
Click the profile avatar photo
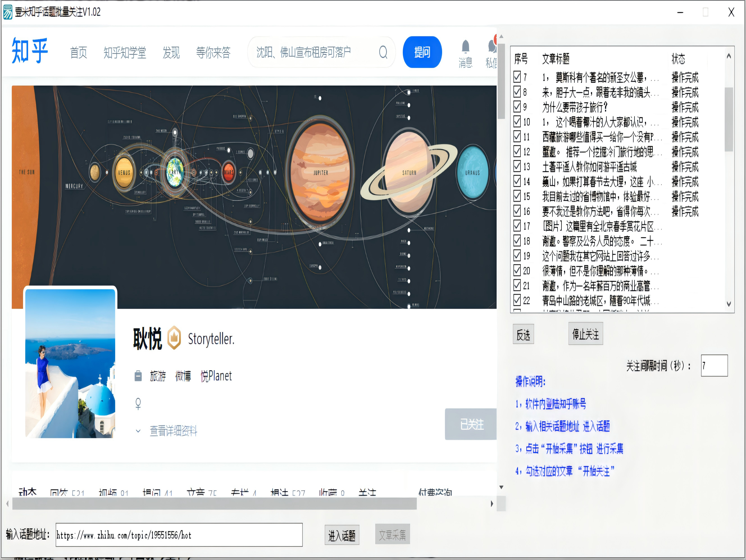point(70,364)
